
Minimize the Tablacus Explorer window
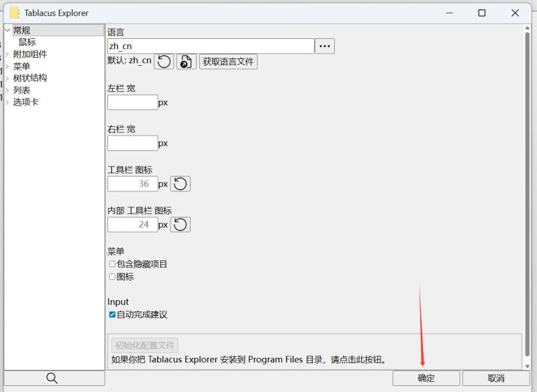click(450, 13)
